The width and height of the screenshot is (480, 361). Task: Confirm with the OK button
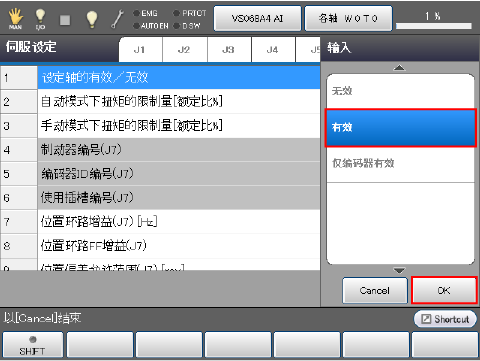(x=444, y=290)
